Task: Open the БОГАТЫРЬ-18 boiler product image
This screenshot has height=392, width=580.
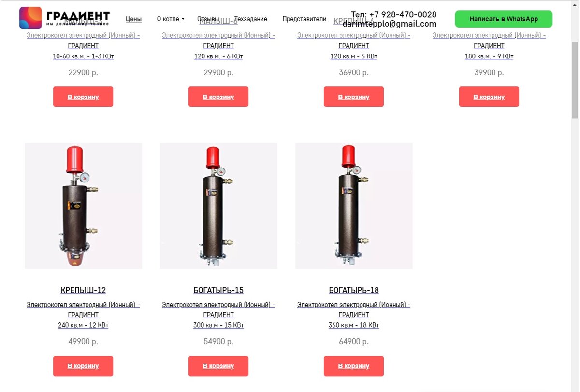Action: (x=354, y=206)
